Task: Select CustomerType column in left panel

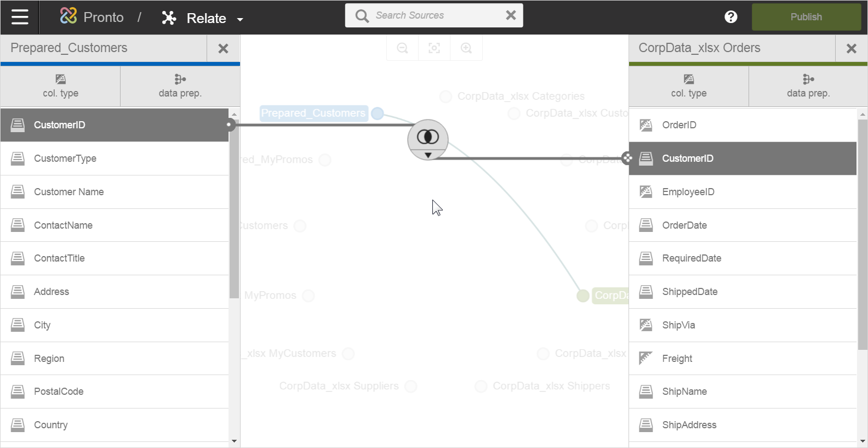Action: [x=65, y=158]
